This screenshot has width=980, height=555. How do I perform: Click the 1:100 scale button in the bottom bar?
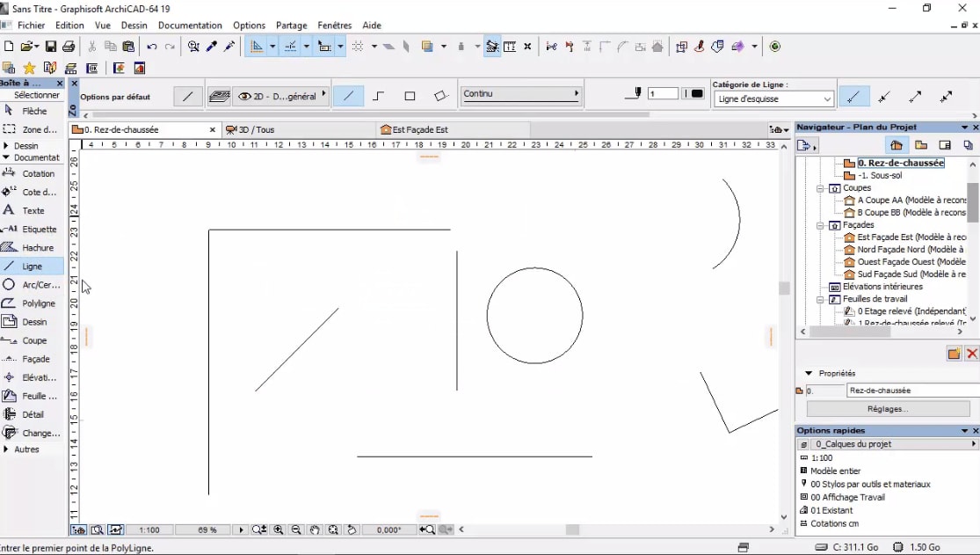click(x=149, y=530)
